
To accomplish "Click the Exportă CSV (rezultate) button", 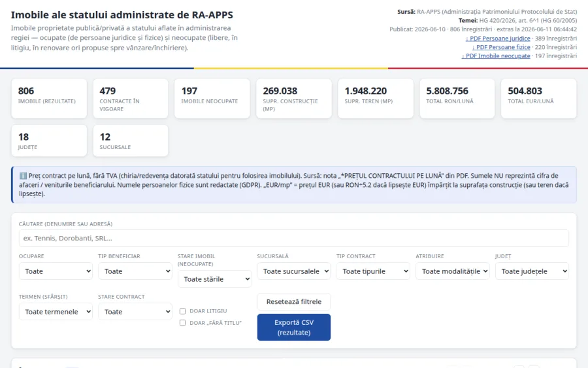I will pos(293,327).
